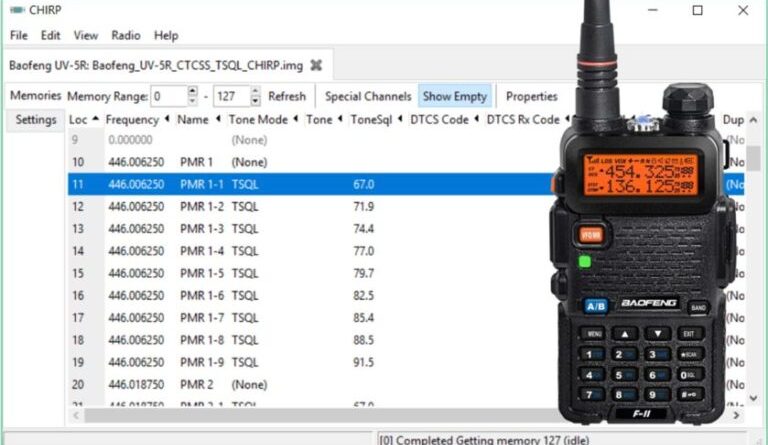Image resolution: width=768 pixels, height=445 pixels.
Task: Switch to the Settings side tab
Action: pos(36,119)
